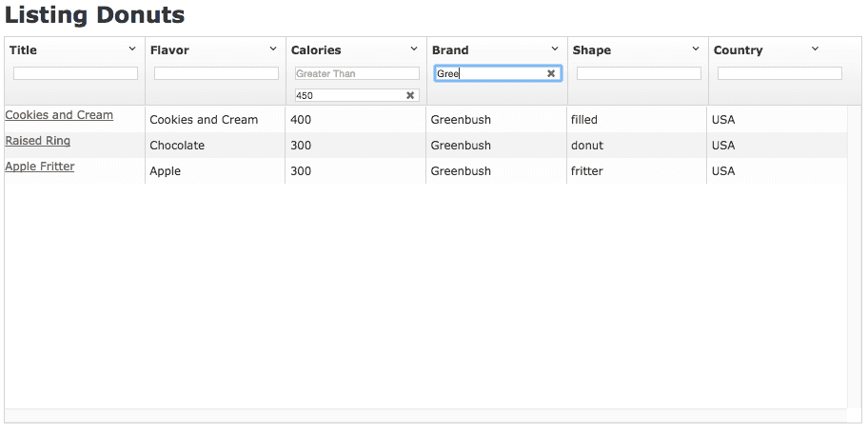The image size is (868, 433).
Task: Open the Shape column menu chevron
Action: 696,49
